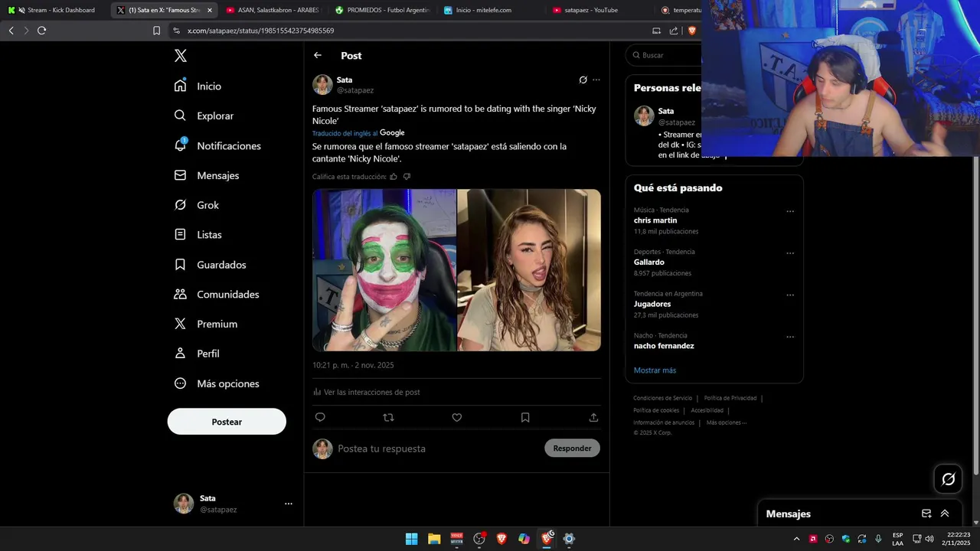Rate the translation with thumbs down
The image size is (980, 551).
tap(407, 177)
